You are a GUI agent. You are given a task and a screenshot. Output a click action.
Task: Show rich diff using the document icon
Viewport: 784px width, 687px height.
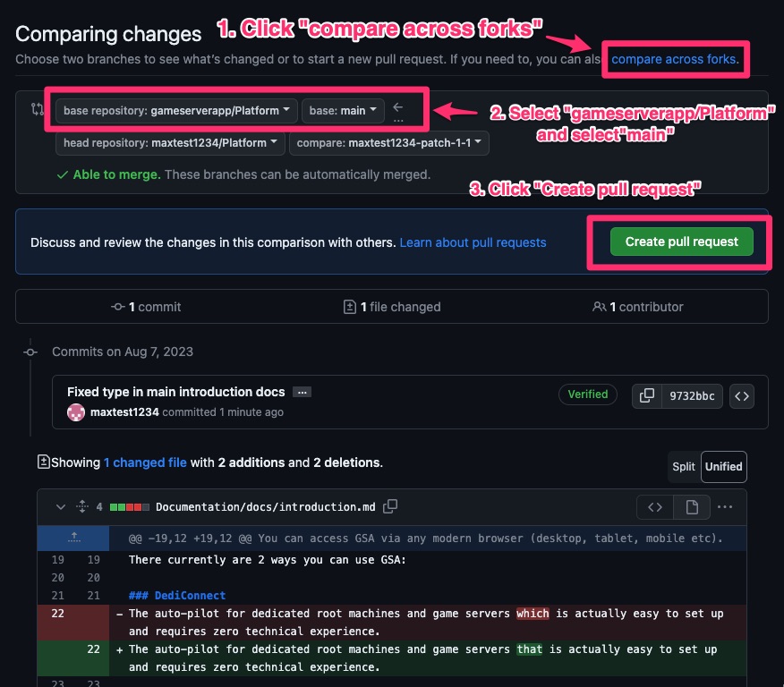[x=692, y=507]
